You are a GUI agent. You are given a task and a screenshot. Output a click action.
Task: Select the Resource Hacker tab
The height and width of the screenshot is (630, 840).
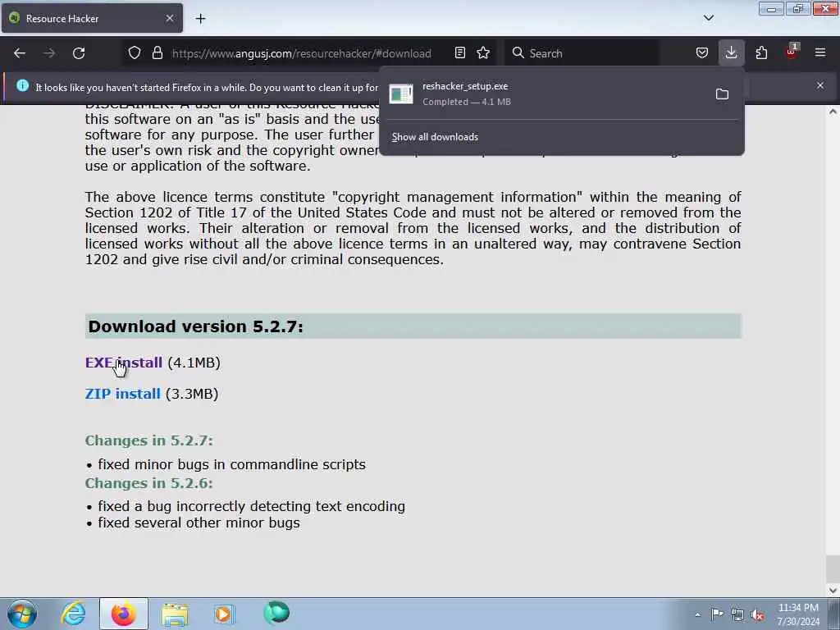[x=92, y=18]
